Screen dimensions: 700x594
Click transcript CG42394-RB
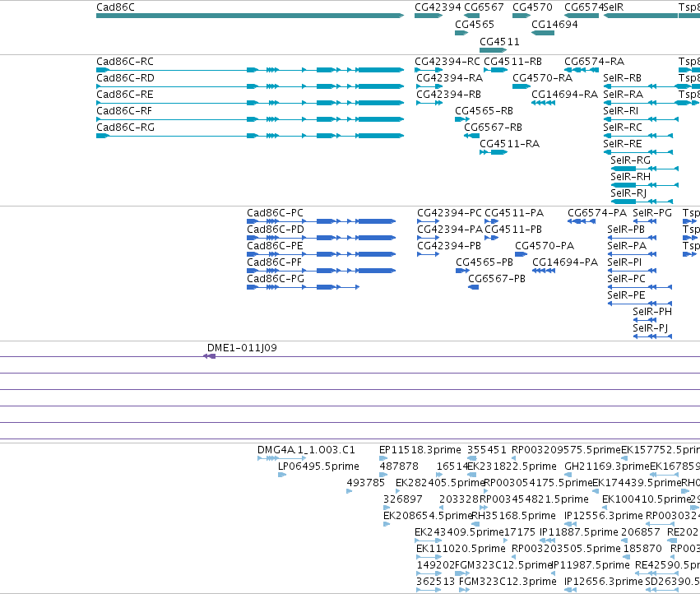(429, 103)
